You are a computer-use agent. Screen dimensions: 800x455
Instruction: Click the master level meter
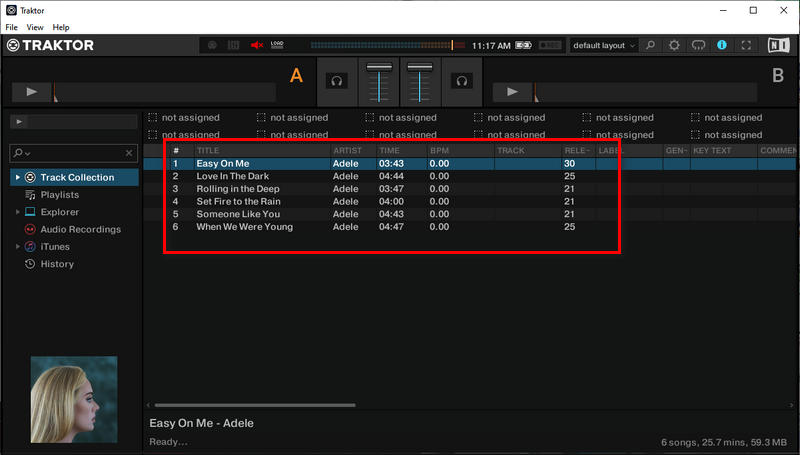pyautogui.click(x=388, y=45)
